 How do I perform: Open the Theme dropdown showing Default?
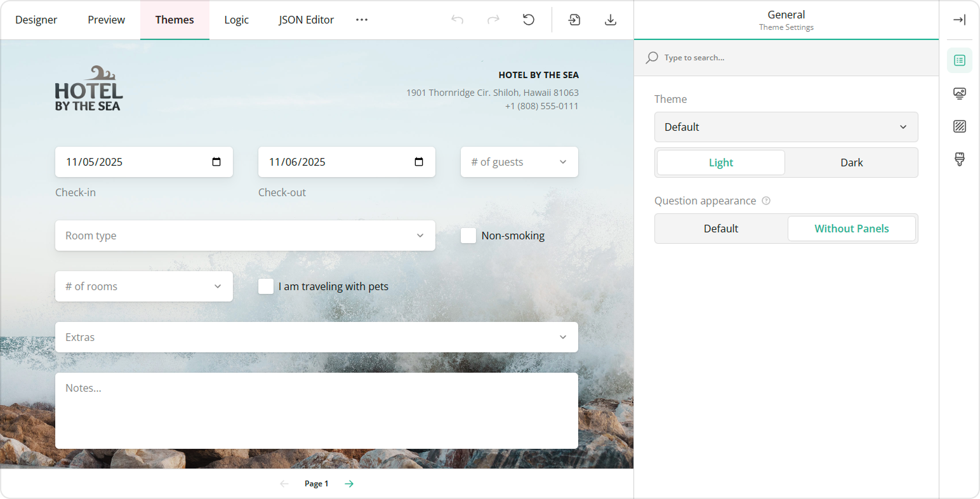point(786,127)
